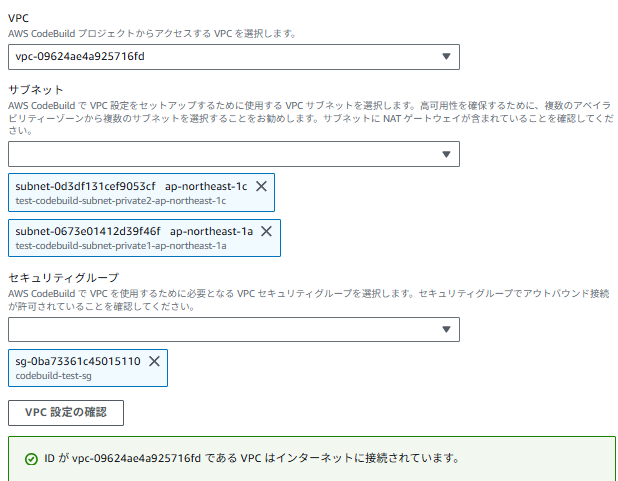This screenshot has height=481, width=618.
Task: Click the セキュリティグループ dropdown arrow
Action: [446, 330]
